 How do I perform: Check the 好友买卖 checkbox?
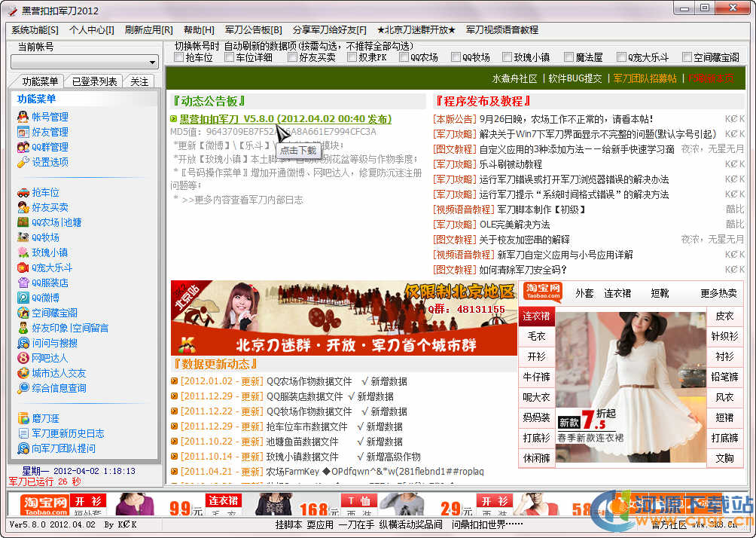tap(292, 57)
